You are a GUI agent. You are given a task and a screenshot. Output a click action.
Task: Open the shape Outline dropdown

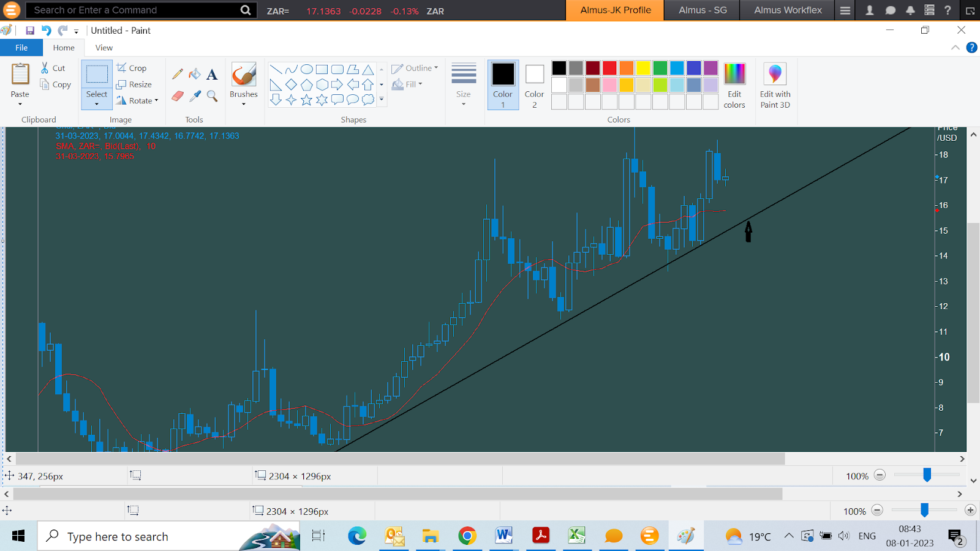415,68
